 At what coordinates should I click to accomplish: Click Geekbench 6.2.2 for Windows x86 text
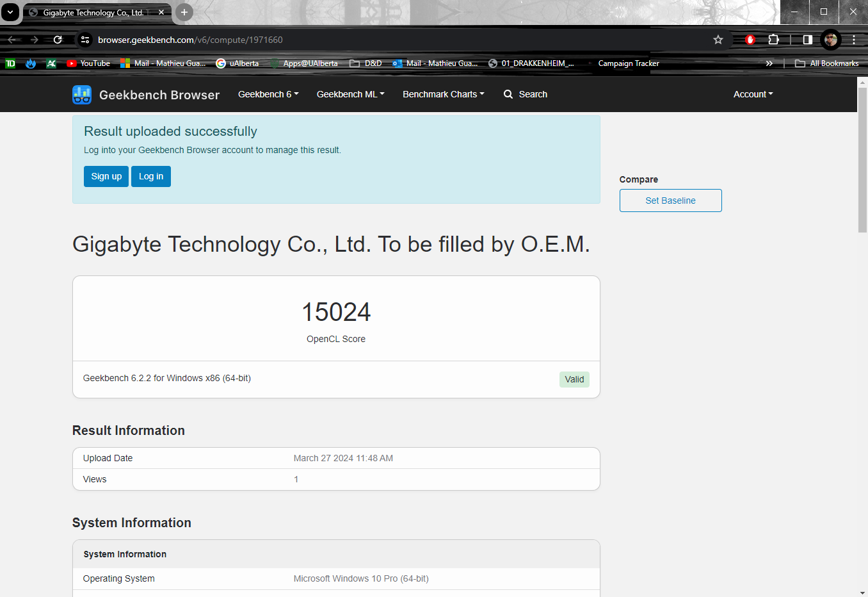point(167,378)
